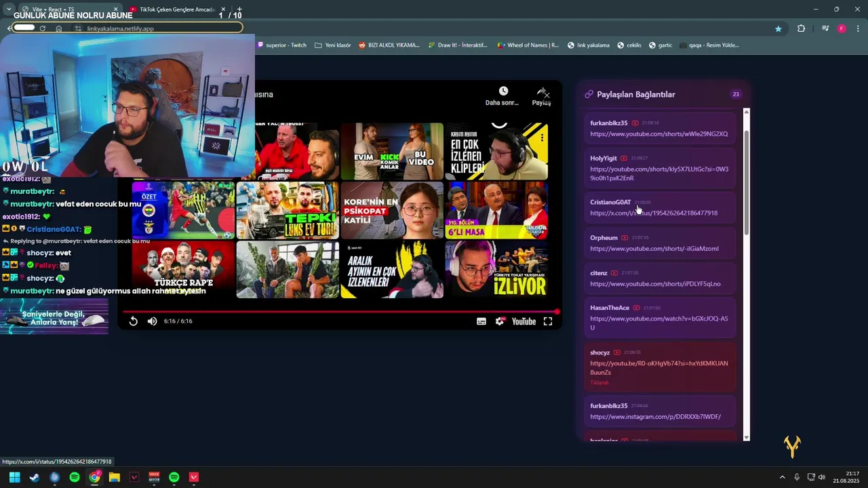Open video on YouTube via logo
The image size is (868, 488).
(x=524, y=321)
